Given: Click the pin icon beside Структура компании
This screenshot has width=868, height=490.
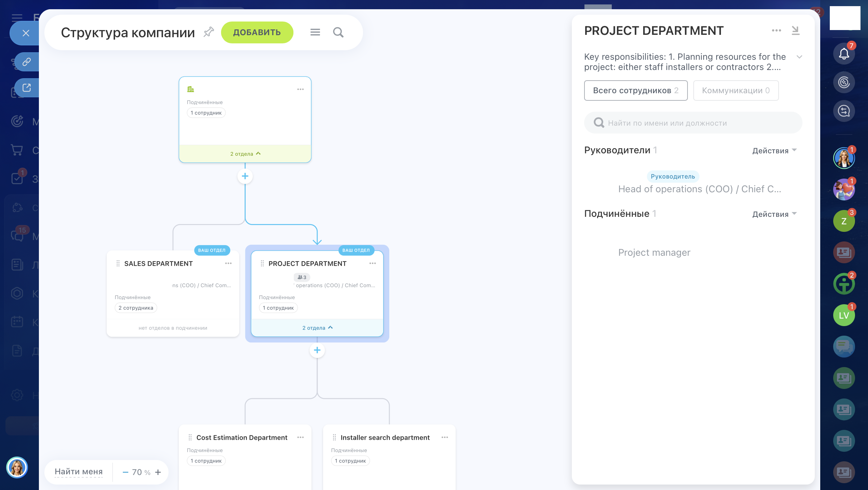Looking at the screenshot, I should pyautogui.click(x=208, y=32).
